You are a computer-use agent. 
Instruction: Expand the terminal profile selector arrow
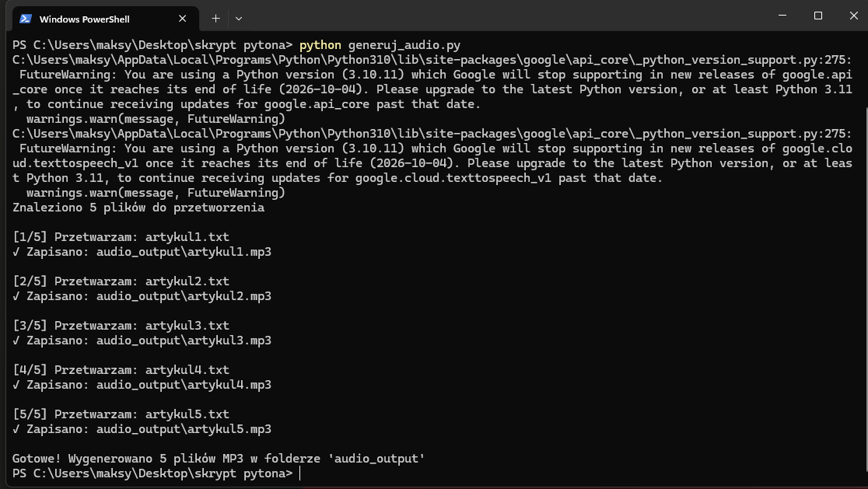[238, 18]
